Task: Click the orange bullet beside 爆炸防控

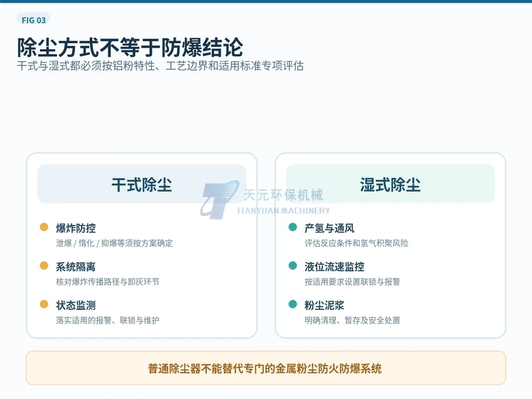Action: click(44, 227)
